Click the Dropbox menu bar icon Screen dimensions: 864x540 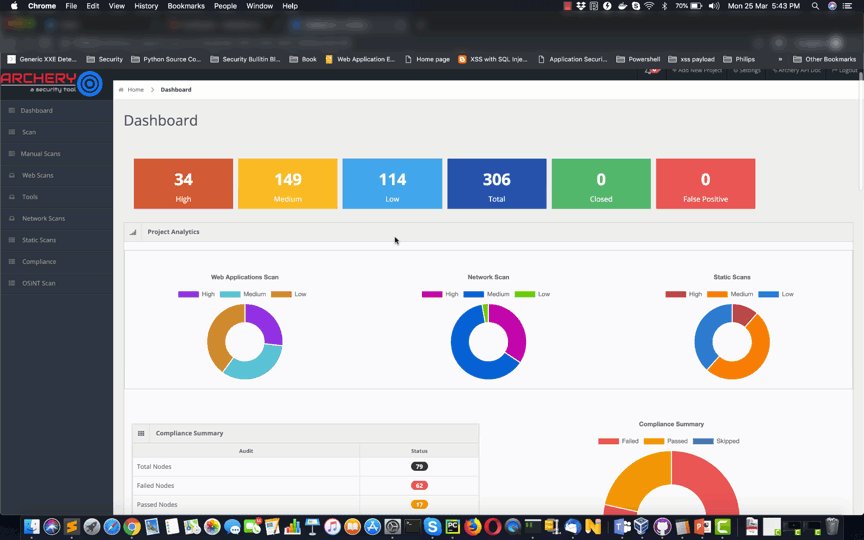pos(581,6)
